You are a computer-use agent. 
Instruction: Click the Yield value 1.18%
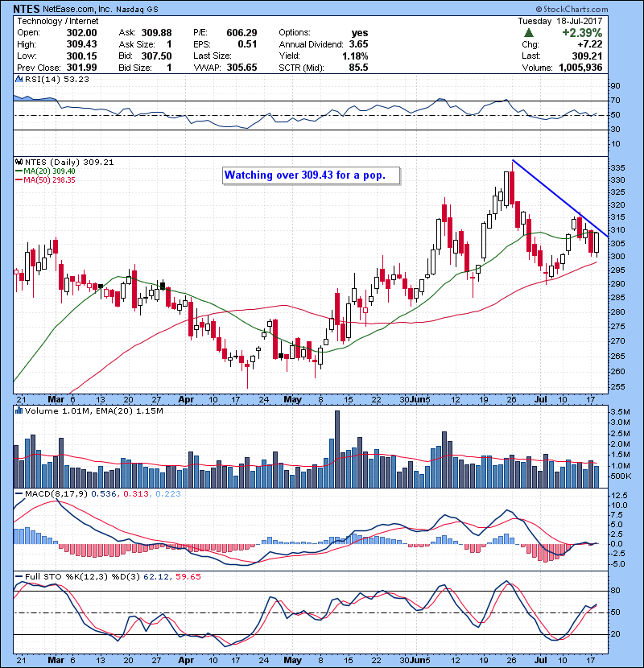[x=355, y=56]
